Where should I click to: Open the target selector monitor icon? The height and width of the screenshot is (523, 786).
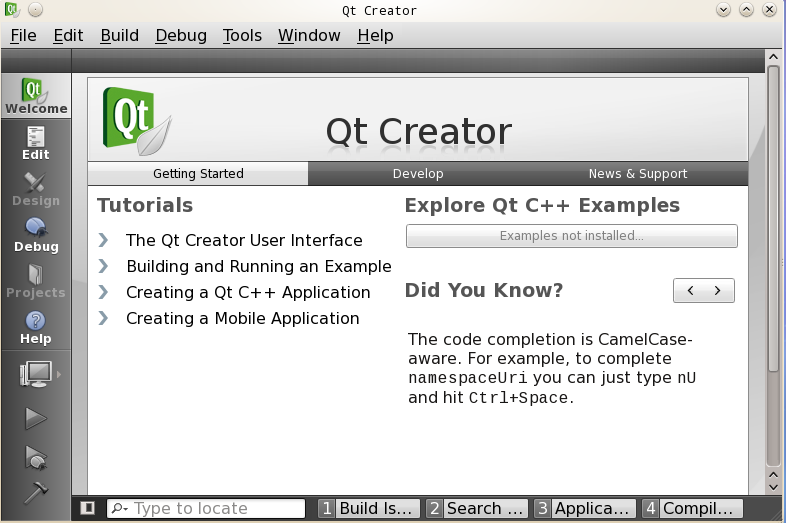pos(36,375)
